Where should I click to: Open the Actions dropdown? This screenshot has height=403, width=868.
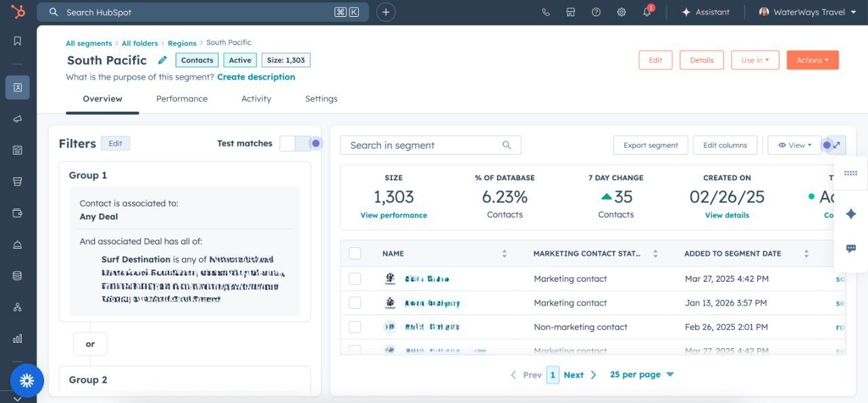pyautogui.click(x=812, y=60)
